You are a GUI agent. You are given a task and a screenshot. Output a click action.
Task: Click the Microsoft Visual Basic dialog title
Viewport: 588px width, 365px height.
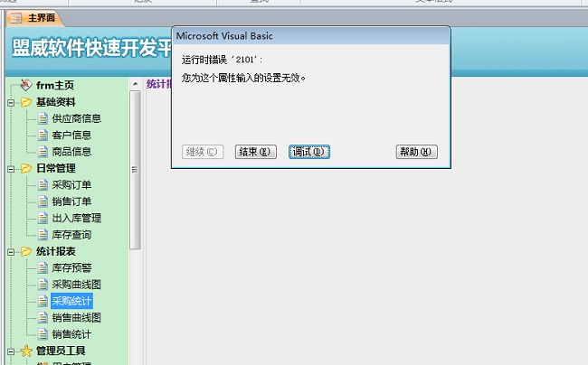(224, 36)
